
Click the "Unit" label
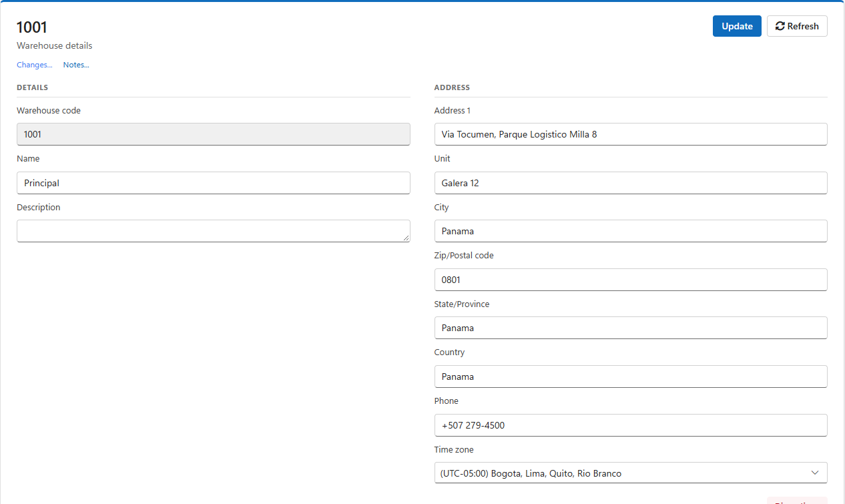pyautogui.click(x=443, y=159)
